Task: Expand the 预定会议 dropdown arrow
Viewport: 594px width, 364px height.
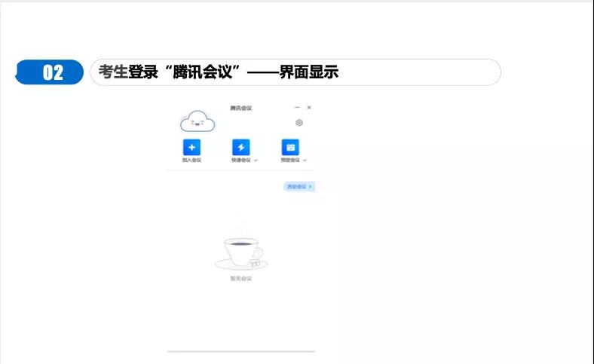Action: tap(305, 161)
